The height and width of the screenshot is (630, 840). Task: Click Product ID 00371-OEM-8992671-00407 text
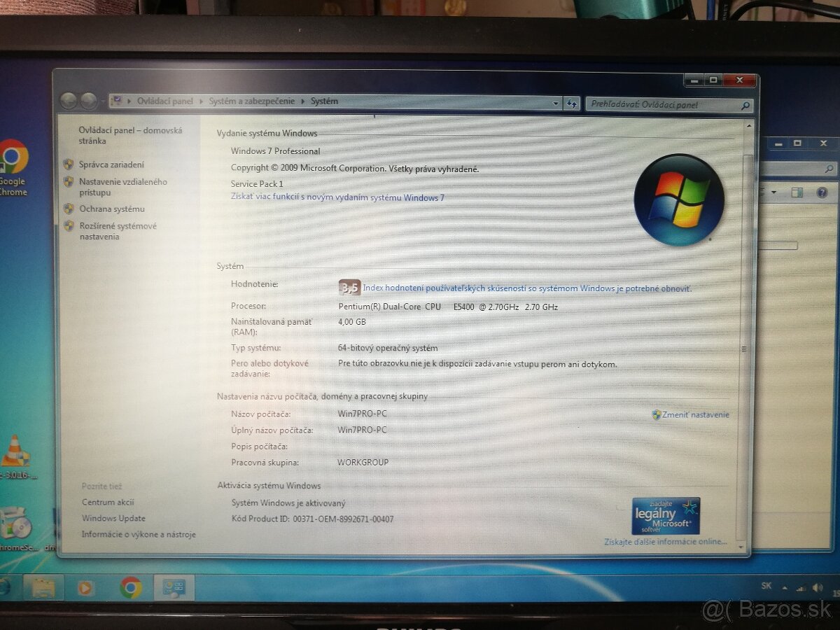343,519
